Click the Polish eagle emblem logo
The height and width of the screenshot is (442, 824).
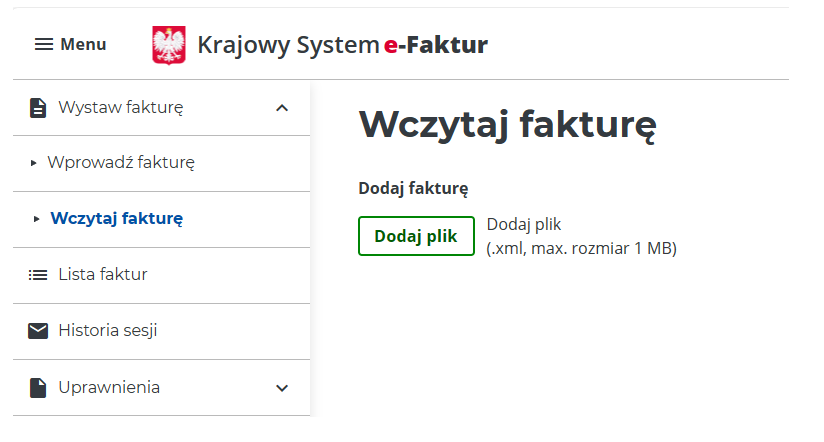point(168,45)
